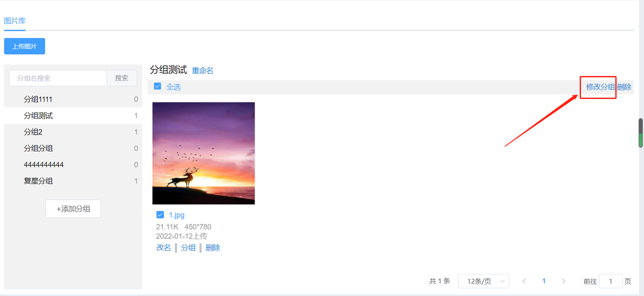Image resolution: width=644 pixels, height=296 pixels.
Task: Go to previous page arrow
Action: pos(524,281)
